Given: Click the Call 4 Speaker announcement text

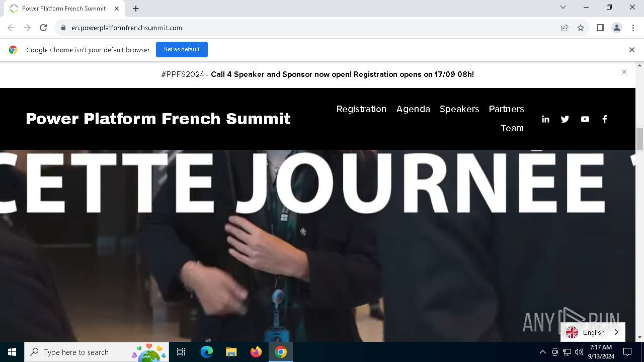Looking at the screenshot, I should pyautogui.click(x=342, y=74).
